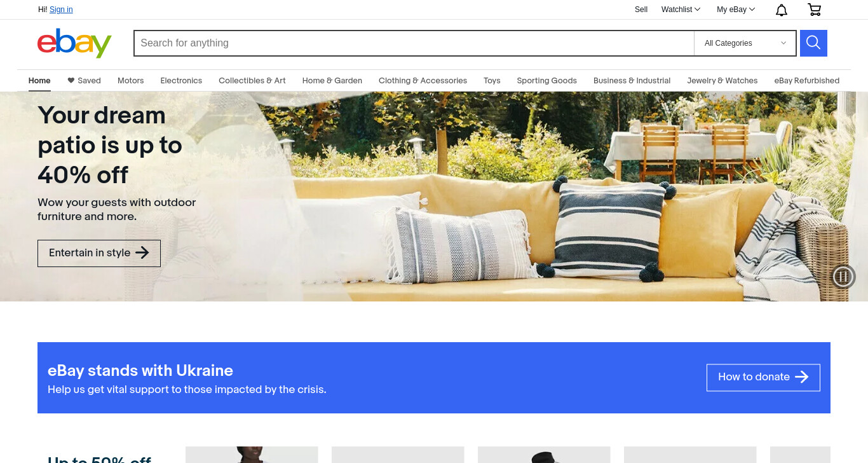Viewport: 868px width, 463px height.
Task: Open the eBay Refurbished category
Action: (807, 81)
